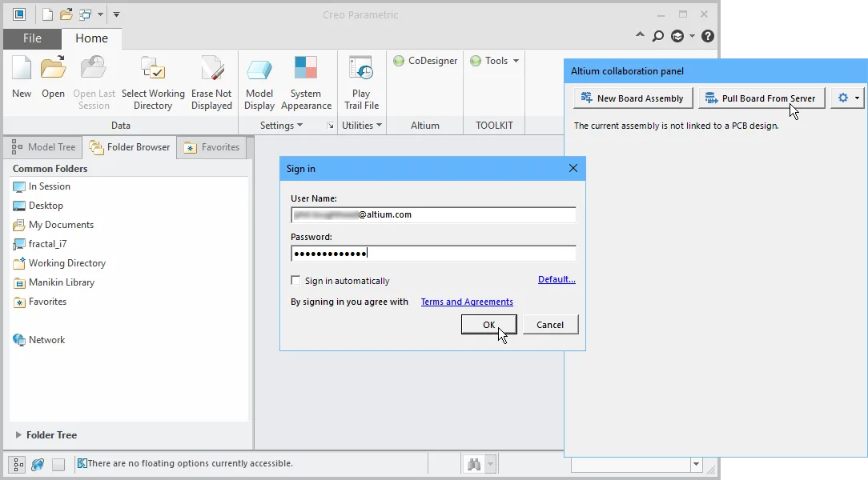The width and height of the screenshot is (868, 480).
Task: Open System Appearance settings
Action: point(306,82)
